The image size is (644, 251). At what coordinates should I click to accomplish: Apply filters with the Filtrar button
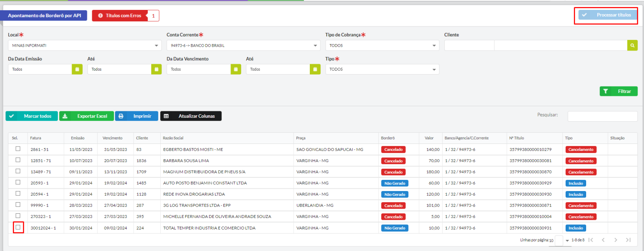coord(618,91)
